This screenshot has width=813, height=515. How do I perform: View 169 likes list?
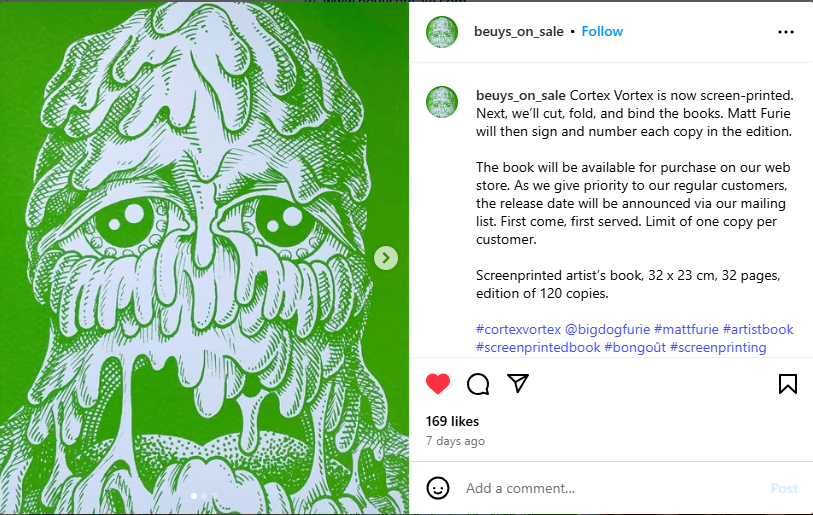coord(452,421)
